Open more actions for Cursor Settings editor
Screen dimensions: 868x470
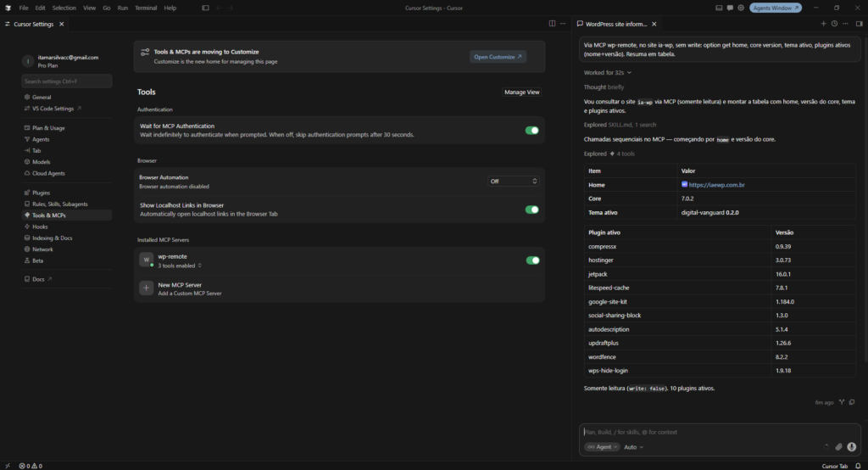tap(563, 23)
